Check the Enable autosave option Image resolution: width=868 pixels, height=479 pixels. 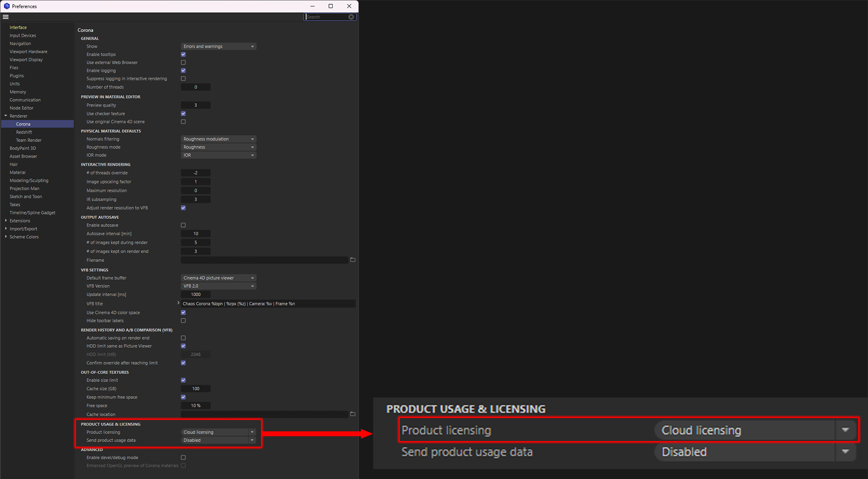point(183,225)
